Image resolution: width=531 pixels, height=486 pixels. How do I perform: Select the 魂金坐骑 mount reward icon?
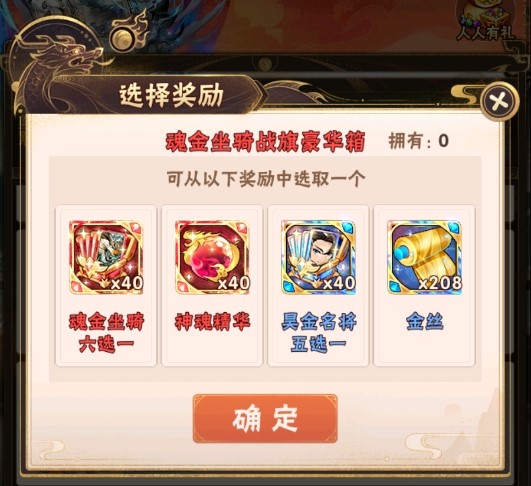tap(106, 257)
